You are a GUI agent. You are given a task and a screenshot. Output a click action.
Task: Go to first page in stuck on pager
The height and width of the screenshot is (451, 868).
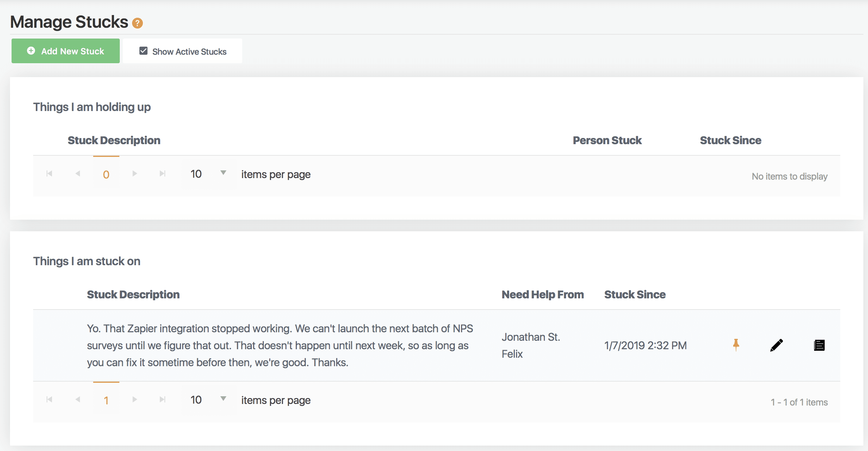(49, 400)
